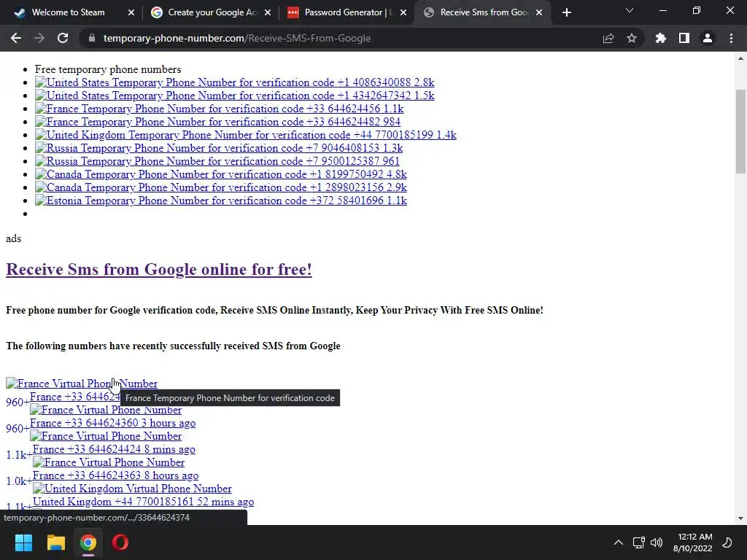The width and height of the screenshot is (747, 560).
Task: Click the Chrome taskbar icon
Action: point(88,542)
